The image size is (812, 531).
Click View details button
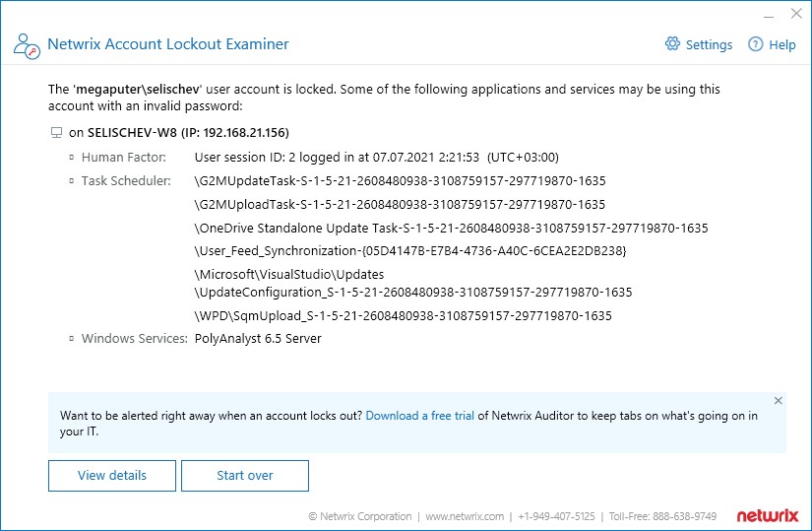pos(112,476)
